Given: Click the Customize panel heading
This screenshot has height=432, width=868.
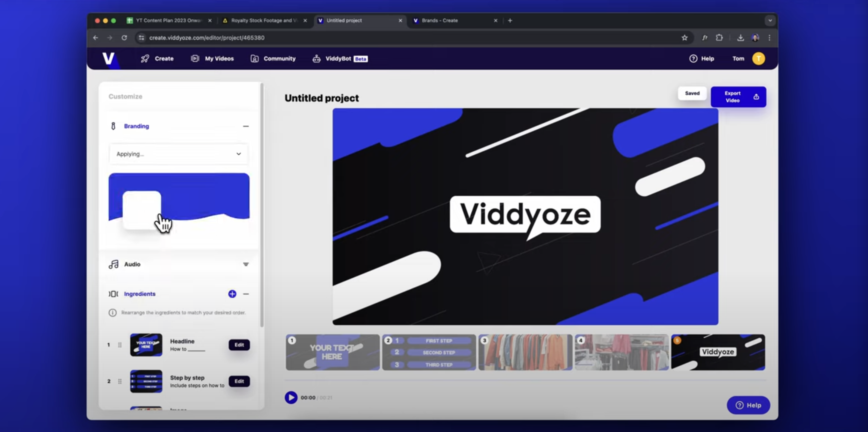Looking at the screenshot, I should click(x=125, y=97).
